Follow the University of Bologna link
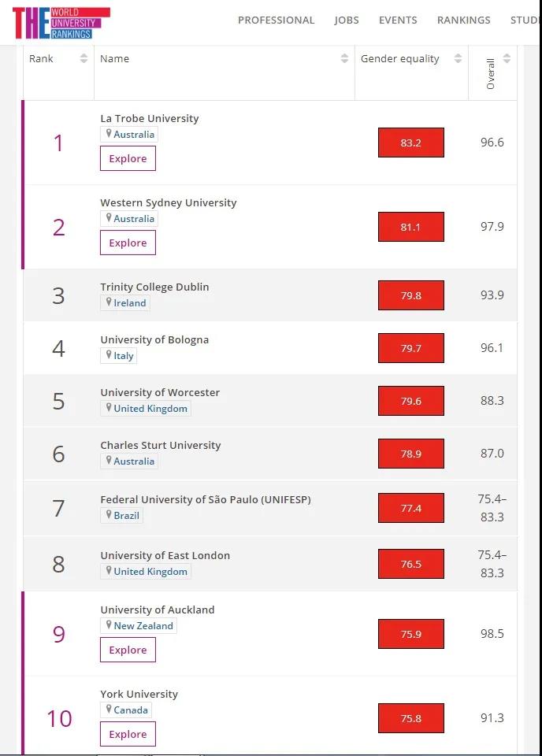 [154, 340]
